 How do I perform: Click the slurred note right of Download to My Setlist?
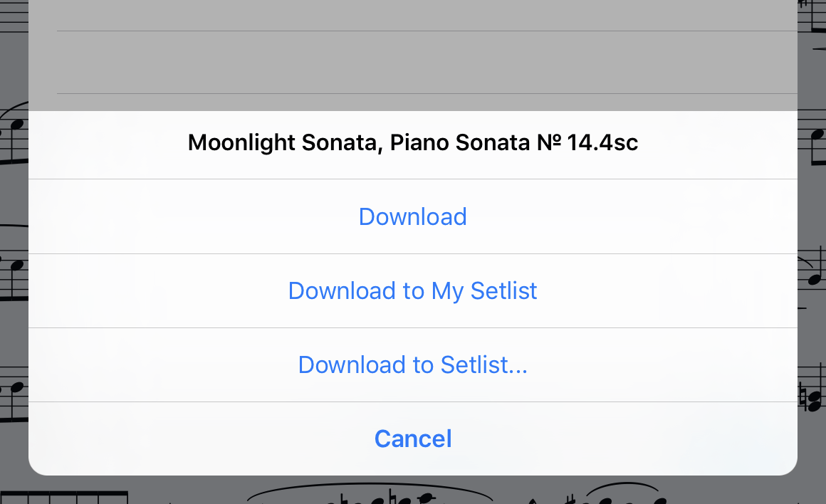pyautogui.click(x=813, y=271)
